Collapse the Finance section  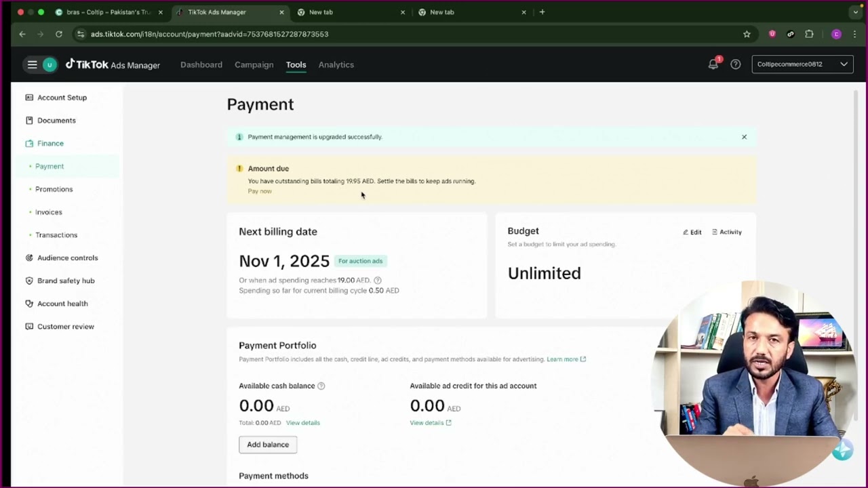click(50, 144)
